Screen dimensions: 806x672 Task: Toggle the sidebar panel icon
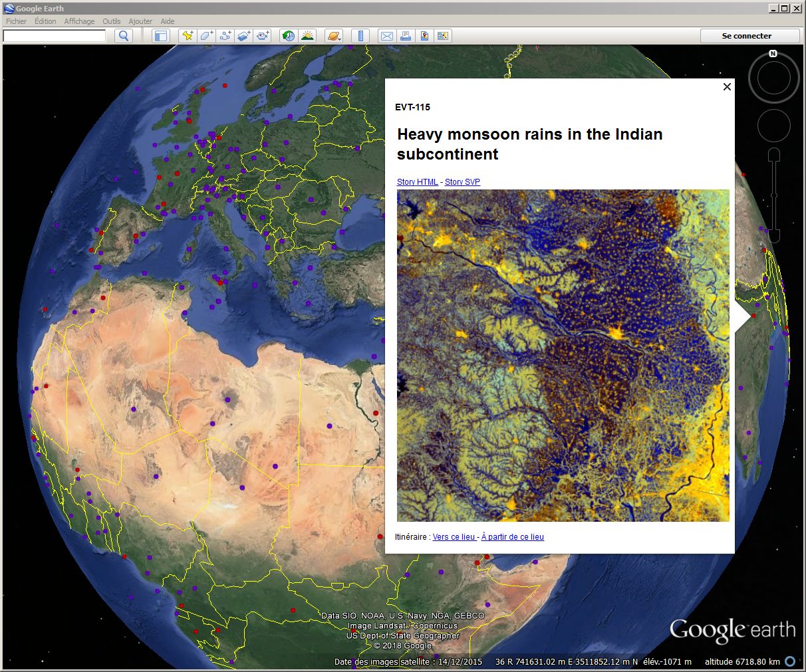click(160, 36)
